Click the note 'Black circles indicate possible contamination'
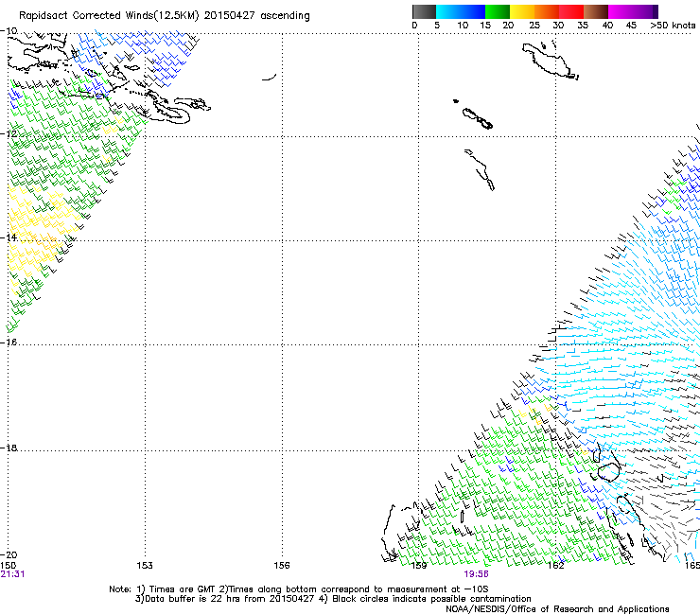The image size is (700, 615). (x=431, y=599)
